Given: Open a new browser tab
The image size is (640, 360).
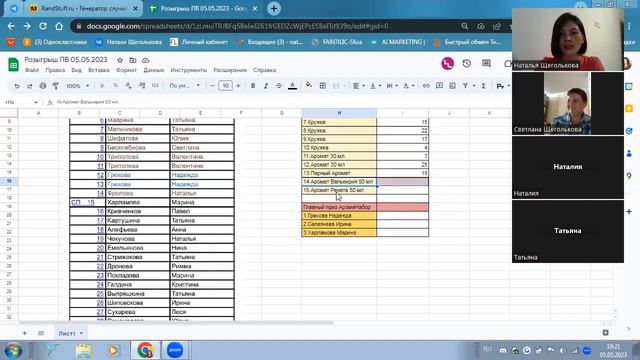Looking at the screenshot, I should point(273,9).
